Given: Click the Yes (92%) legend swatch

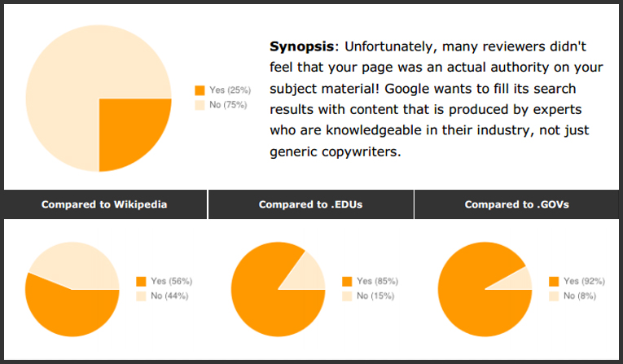Looking at the screenshot, I should point(555,281).
